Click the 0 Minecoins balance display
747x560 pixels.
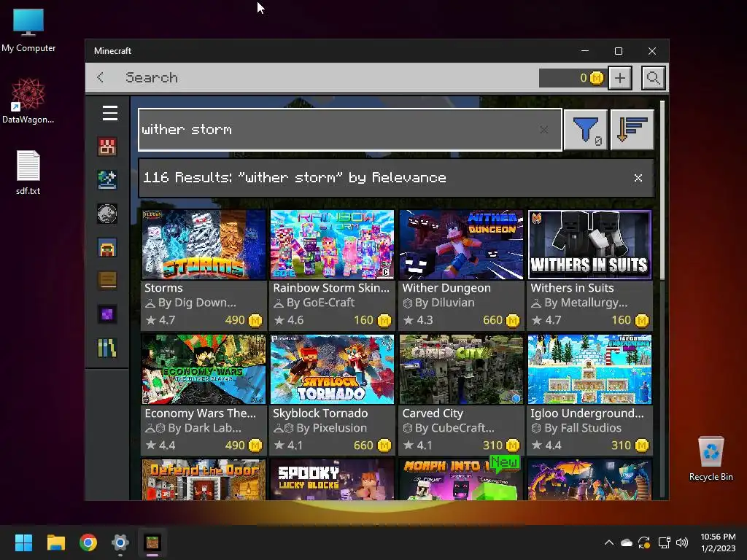(572, 77)
